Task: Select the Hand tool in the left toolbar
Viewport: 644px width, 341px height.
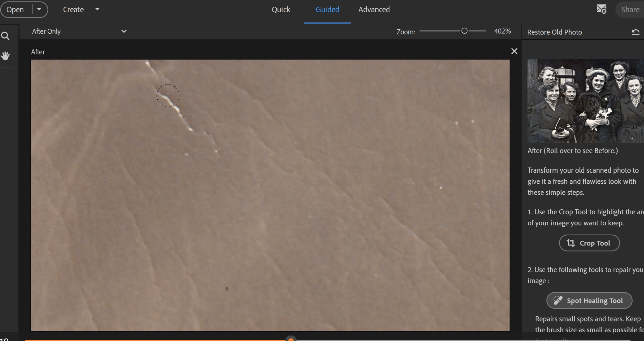Action: point(6,55)
